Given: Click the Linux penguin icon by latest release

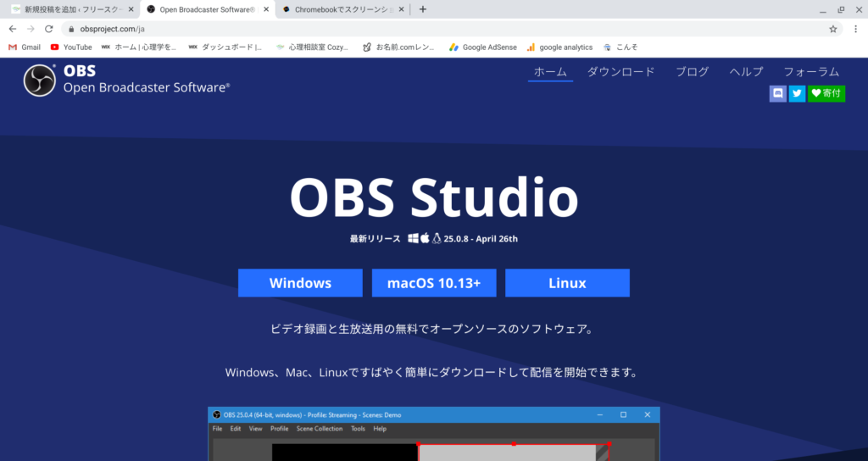Looking at the screenshot, I should coord(437,238).
